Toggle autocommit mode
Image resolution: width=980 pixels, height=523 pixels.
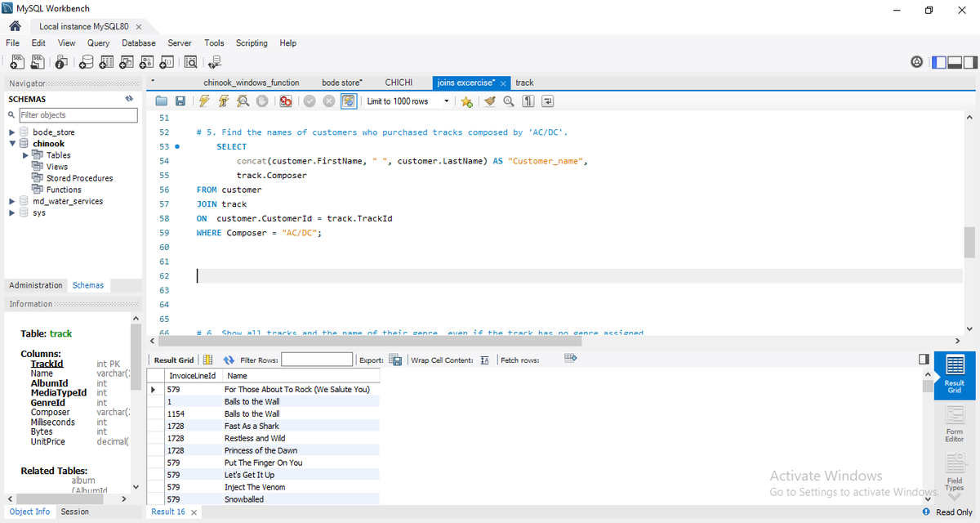pos(349,101)
